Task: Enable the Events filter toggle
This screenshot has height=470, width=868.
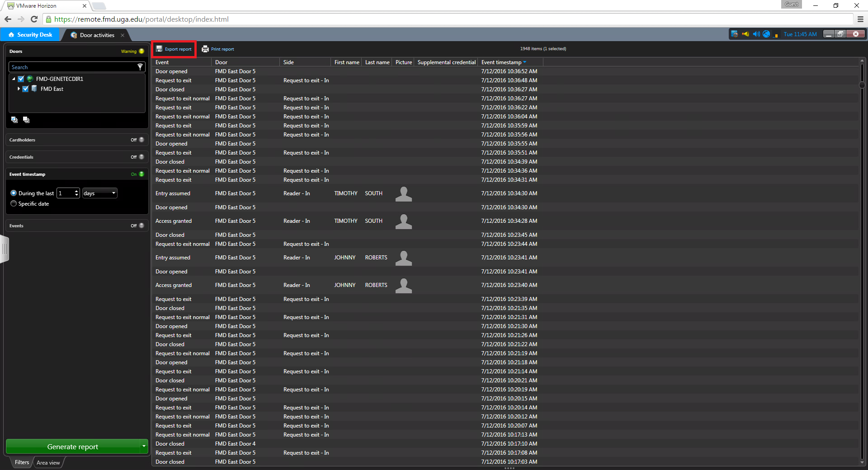Action: tap(141, 226)
